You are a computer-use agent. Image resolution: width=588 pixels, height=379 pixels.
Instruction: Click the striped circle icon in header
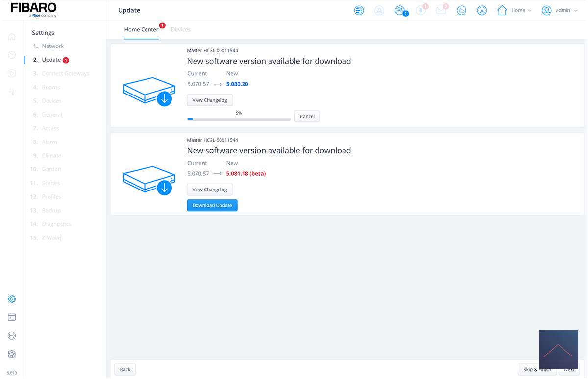click(x=359, y=10)
